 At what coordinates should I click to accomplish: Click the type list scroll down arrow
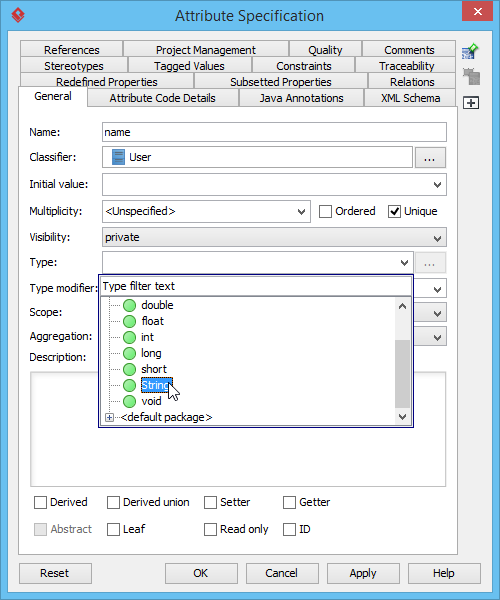(x=402, y=417)
